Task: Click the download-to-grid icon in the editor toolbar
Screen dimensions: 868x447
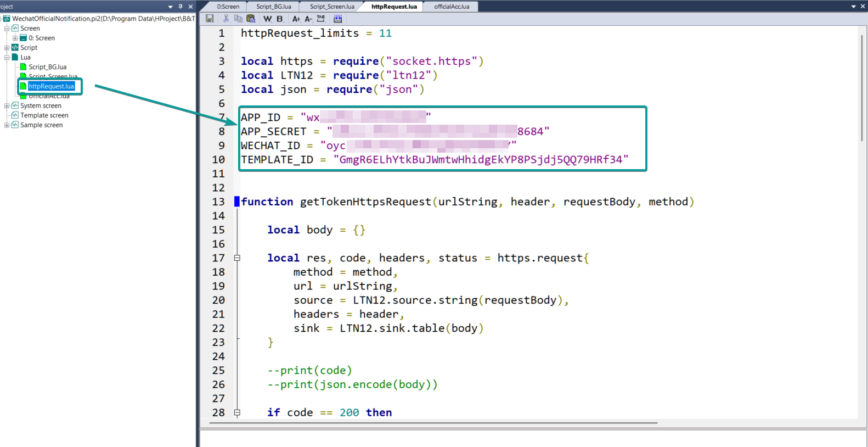Action: point(338,19)
